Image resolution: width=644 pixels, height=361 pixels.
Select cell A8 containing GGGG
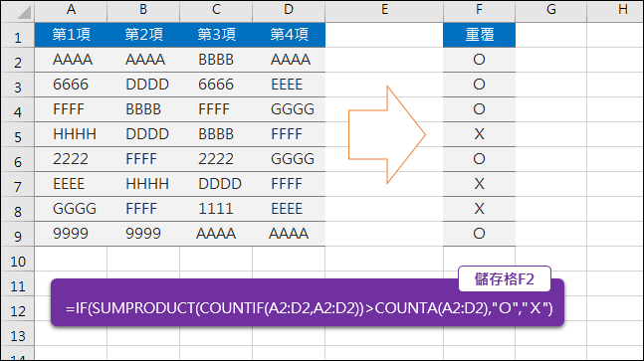pyautogui.click(x=71, y=209)
